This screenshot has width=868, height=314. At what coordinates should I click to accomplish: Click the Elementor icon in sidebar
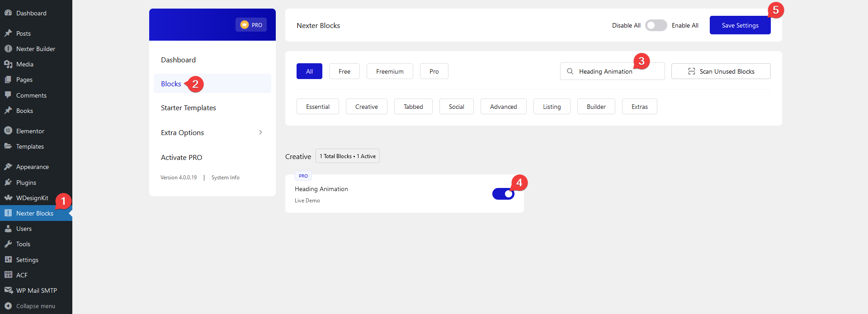click(x=8, y=131)
